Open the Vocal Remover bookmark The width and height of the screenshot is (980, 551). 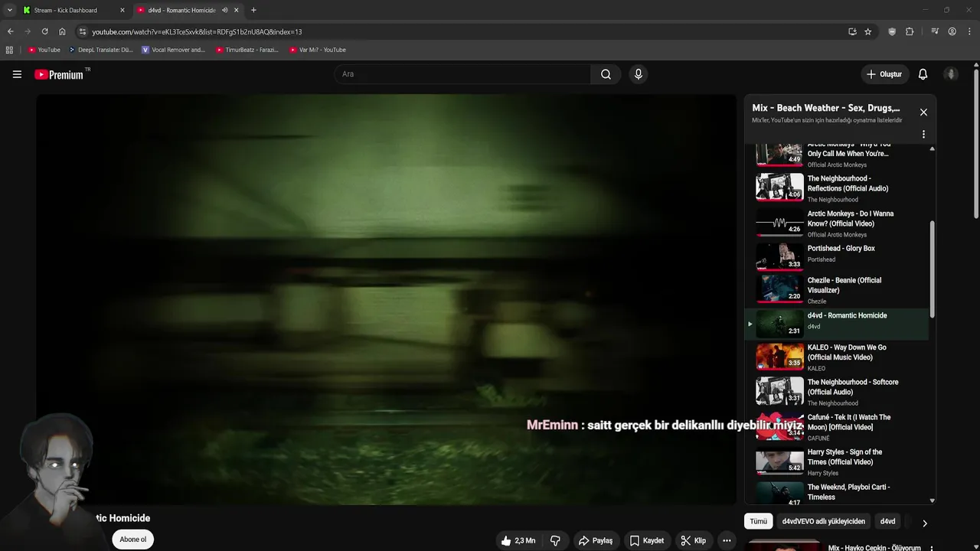pos(174,50)
